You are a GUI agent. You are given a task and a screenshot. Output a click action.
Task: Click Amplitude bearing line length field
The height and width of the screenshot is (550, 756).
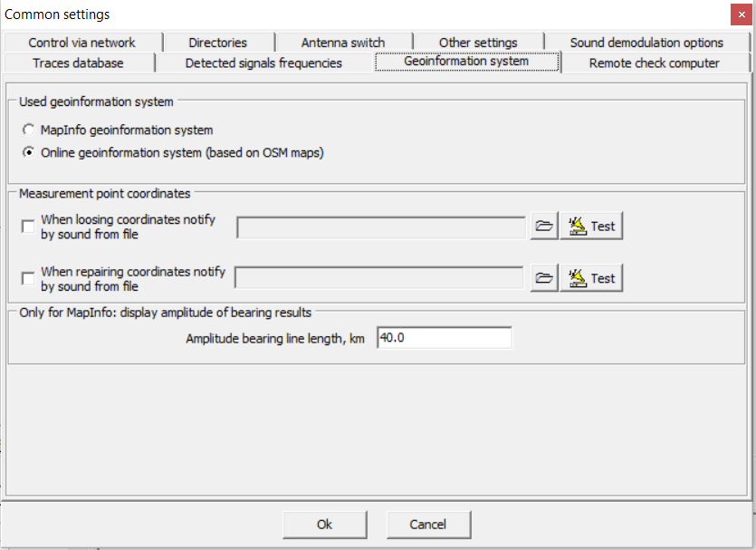(x=444, y=338)
